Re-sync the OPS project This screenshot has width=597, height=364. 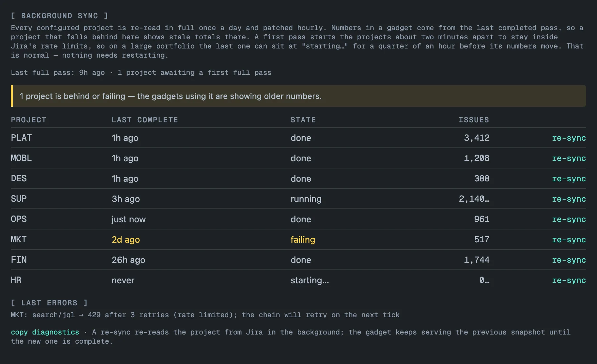coord(569,219)
